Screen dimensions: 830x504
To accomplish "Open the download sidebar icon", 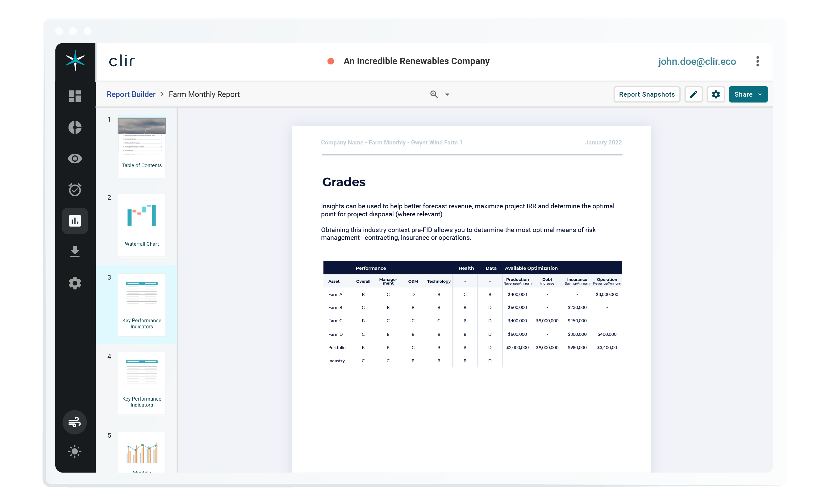I will point(75,252).
